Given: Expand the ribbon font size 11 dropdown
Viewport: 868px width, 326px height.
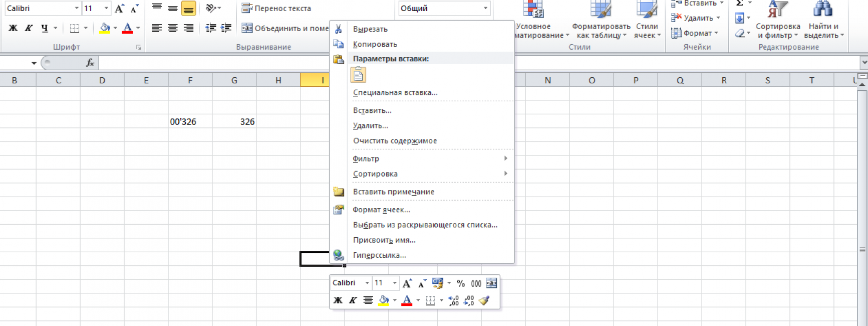Looking at the screenshot, I should (x=106, y=9).
